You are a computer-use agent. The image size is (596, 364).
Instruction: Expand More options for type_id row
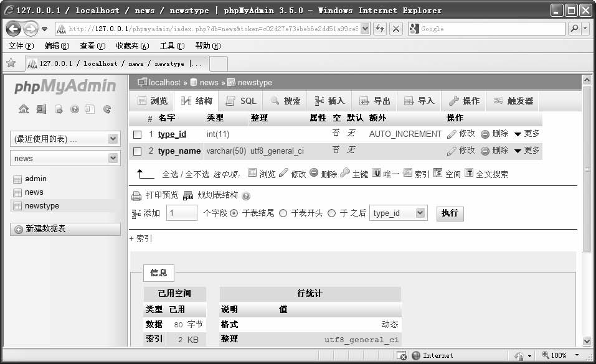527,134
